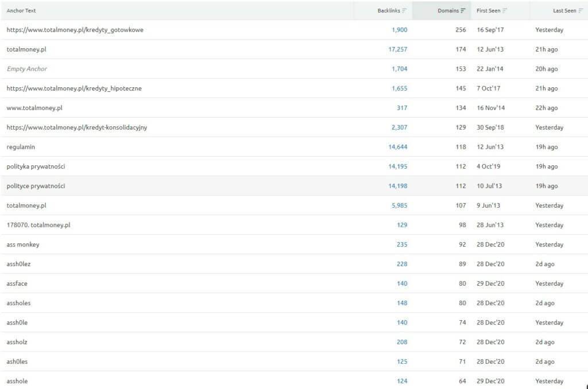Click the 178070. totalmoney.pl anchor text

[x=38, y=225]
